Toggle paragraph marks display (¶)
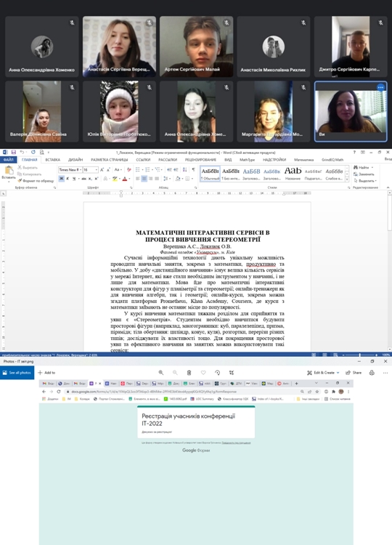Viewport: 392px width, 545px height. click(x=193, y=169)
